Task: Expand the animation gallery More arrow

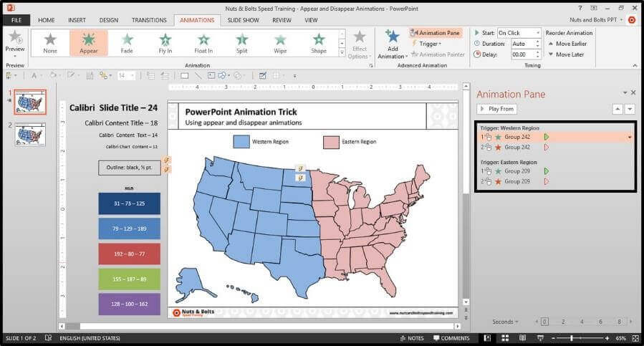Action: coord(342,52)
